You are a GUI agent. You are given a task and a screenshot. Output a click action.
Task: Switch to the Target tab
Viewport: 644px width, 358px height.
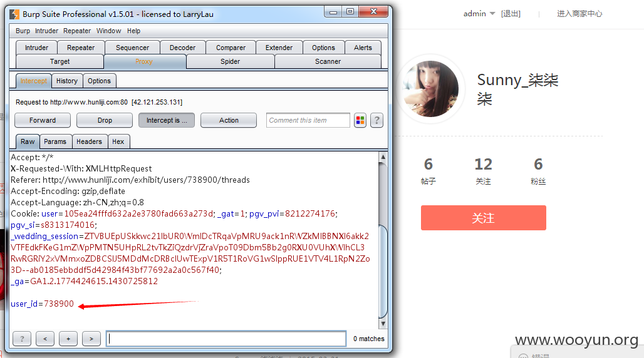[x=60, y=61]
